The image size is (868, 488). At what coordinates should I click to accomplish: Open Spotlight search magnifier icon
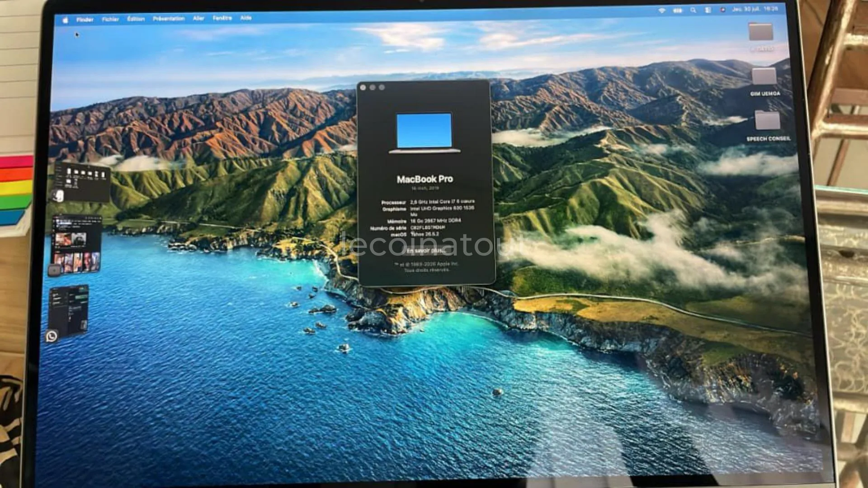click(x=693, y=10)
